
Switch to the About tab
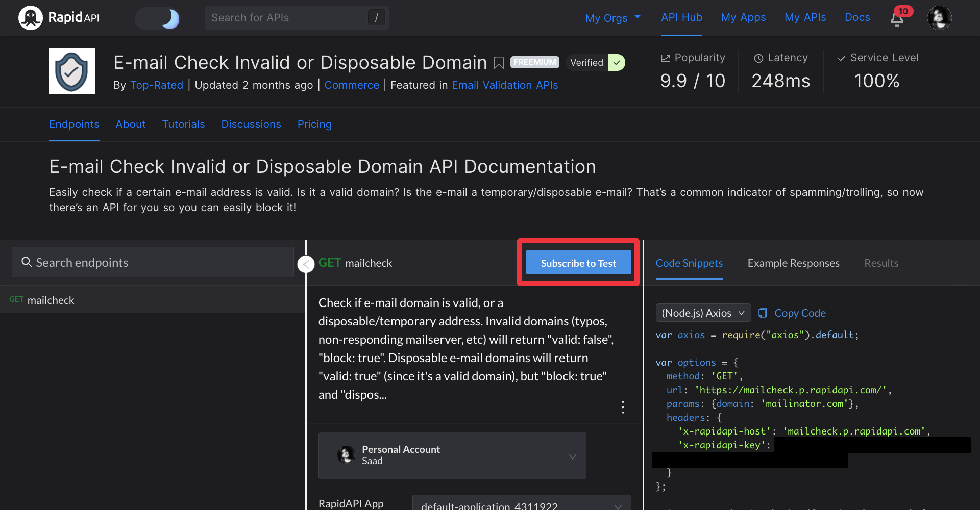tap(131, 124)
